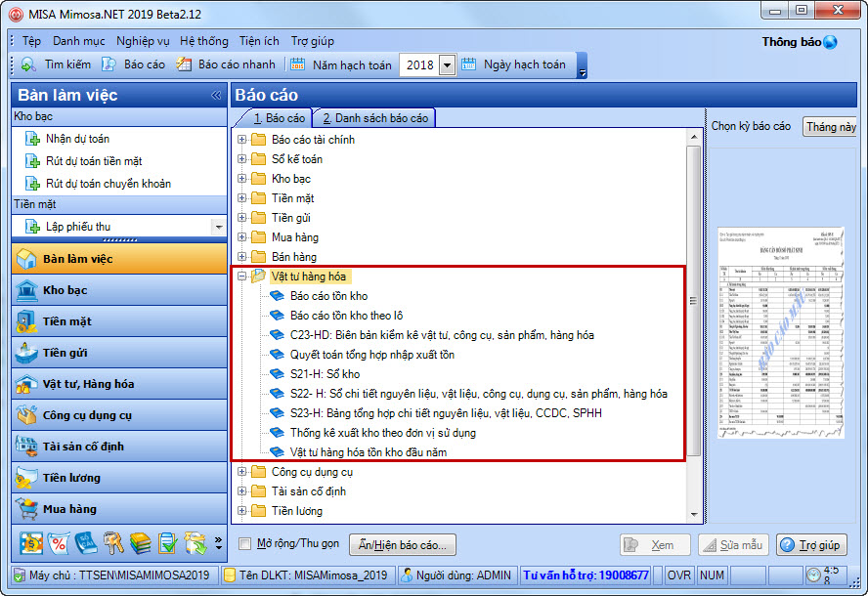Click the Rút dự toán tiền mặt icon

[x=32, y=161]
